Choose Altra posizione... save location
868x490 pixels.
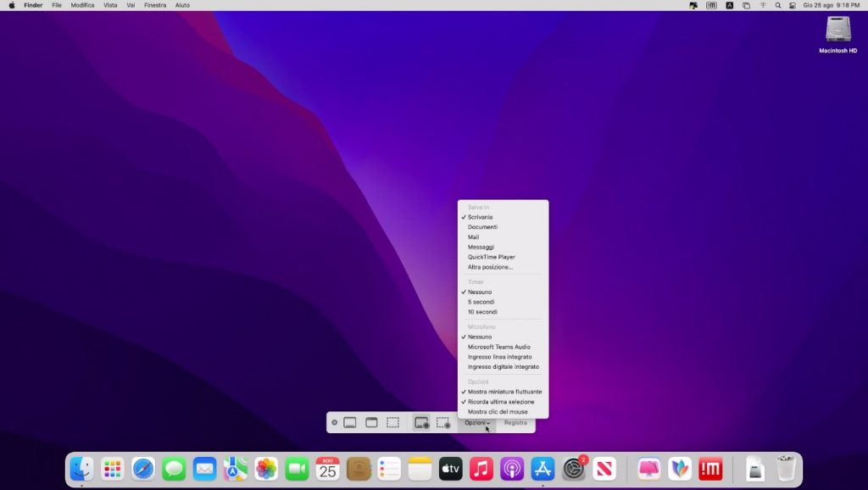point(490,267)
